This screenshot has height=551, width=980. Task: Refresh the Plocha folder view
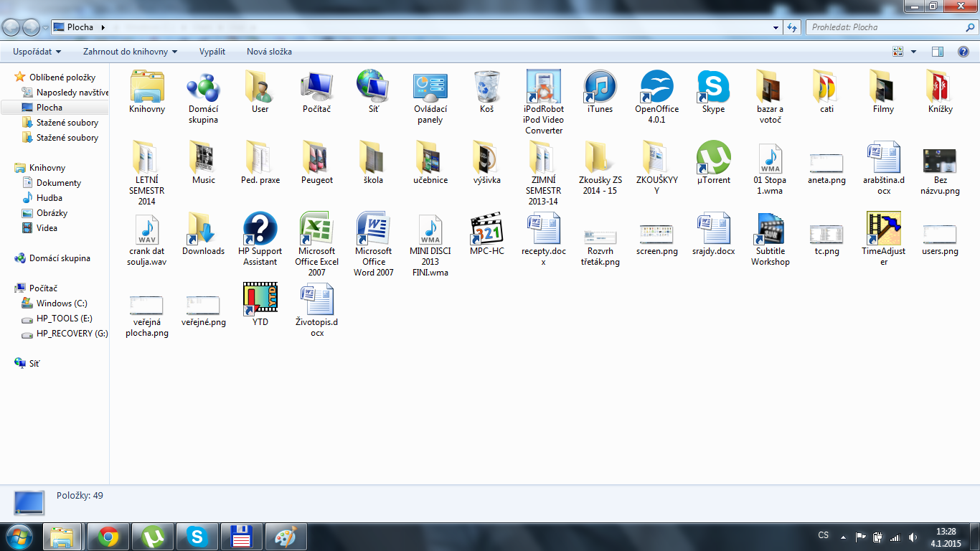click(792, 27)
